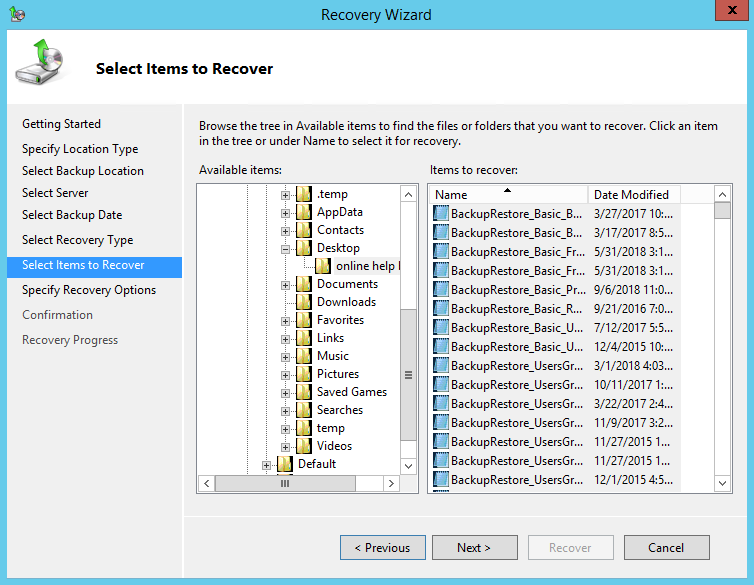Click file icon of item dated 9/6/2018
The height and width of the screenshot is (585, 754).
tap(441, 290)
